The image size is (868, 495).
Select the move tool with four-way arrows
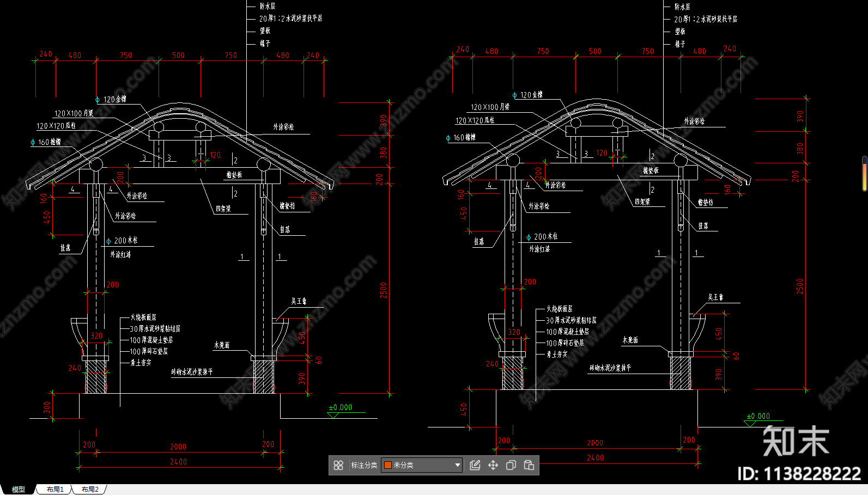[x=493, y=465]
